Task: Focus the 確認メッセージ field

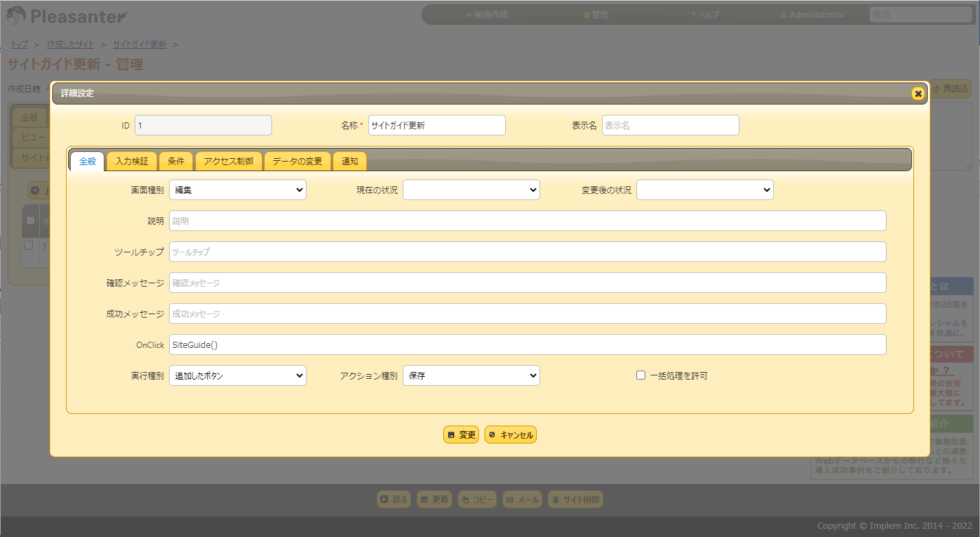Action: tap(528, 283)
